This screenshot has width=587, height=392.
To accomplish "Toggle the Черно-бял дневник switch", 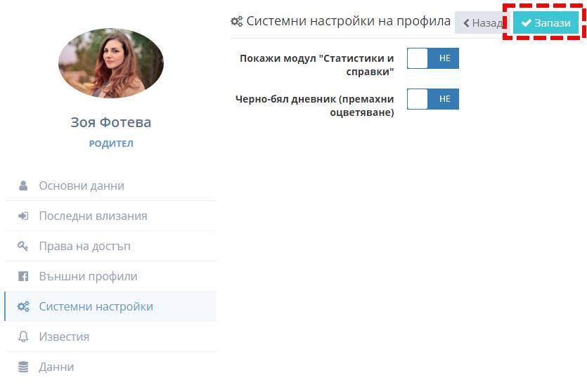I will coord(432,99).
